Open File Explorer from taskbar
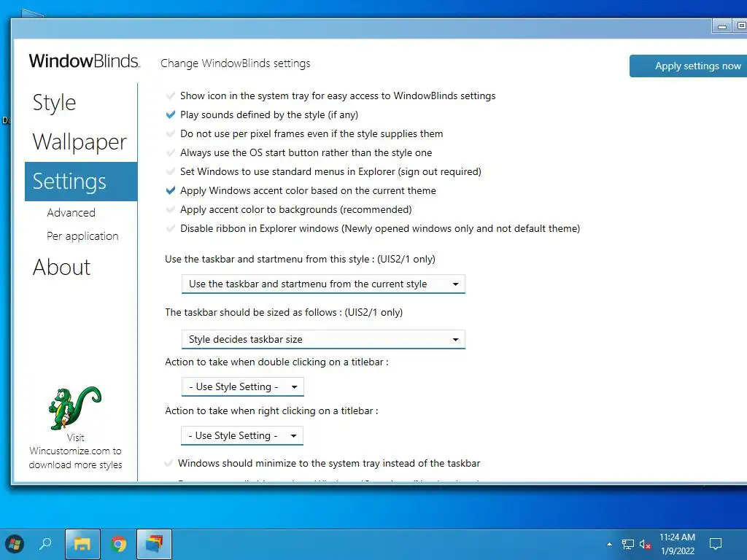Image resolution: width=747 pixels, height=560 pixels. (82, 544)
